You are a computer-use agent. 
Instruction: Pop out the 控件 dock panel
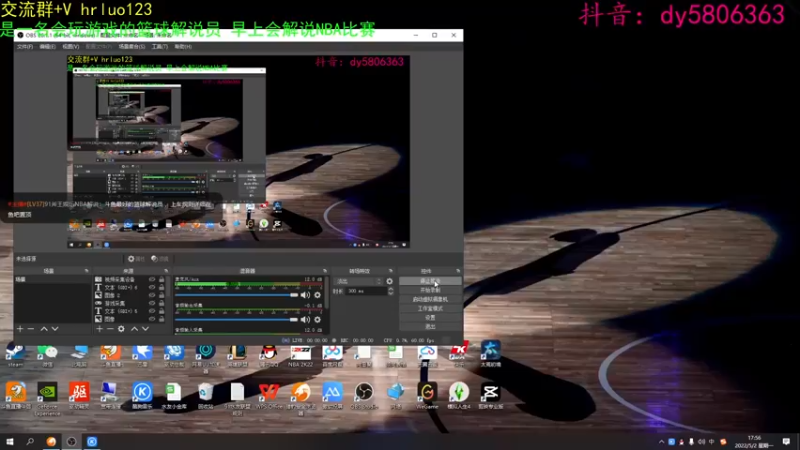click(x=458, y=271)
